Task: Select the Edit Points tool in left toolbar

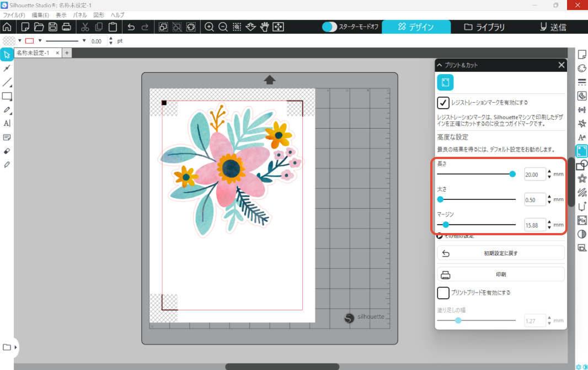Action: point(7,68)
